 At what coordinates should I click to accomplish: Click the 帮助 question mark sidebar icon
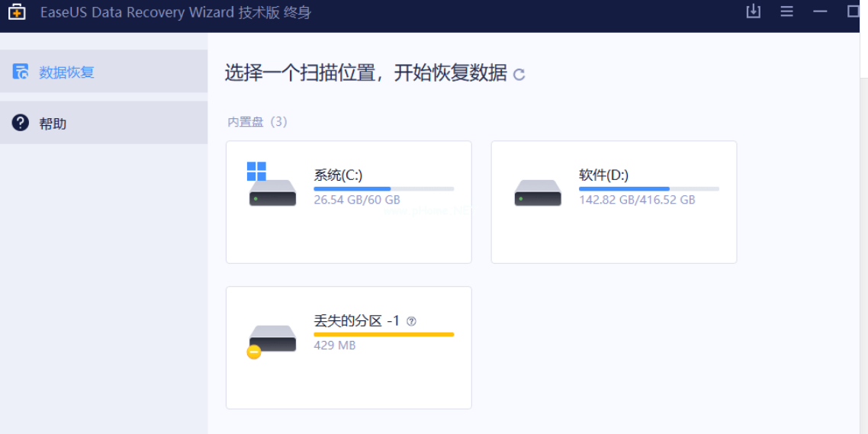pyautogui.click(x=21, y=123)
